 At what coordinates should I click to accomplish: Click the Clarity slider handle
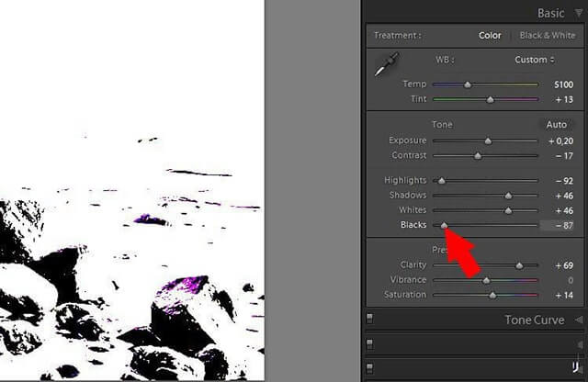[519, 265]
